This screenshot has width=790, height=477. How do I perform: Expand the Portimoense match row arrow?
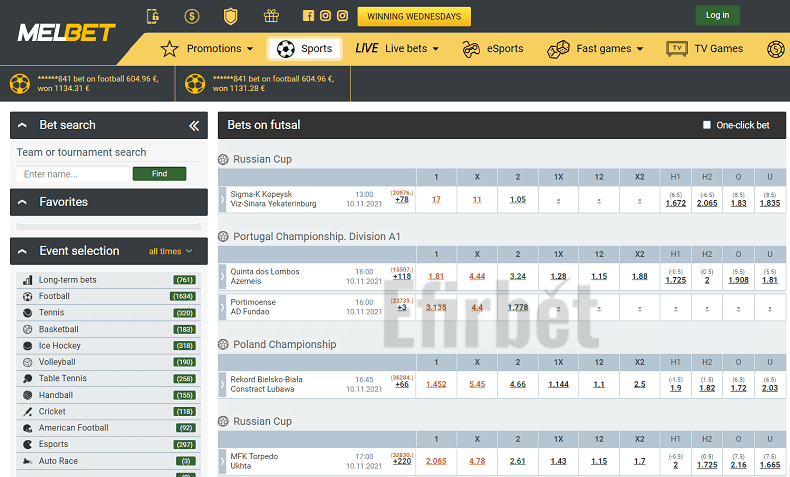[x=222, y=307]
